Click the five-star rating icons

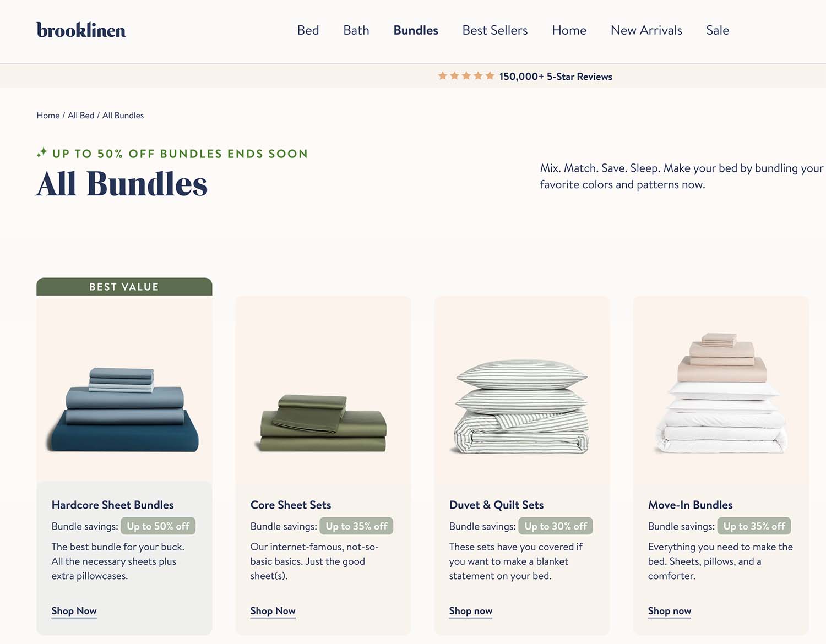pyautogui.click(x=466, y=76)
